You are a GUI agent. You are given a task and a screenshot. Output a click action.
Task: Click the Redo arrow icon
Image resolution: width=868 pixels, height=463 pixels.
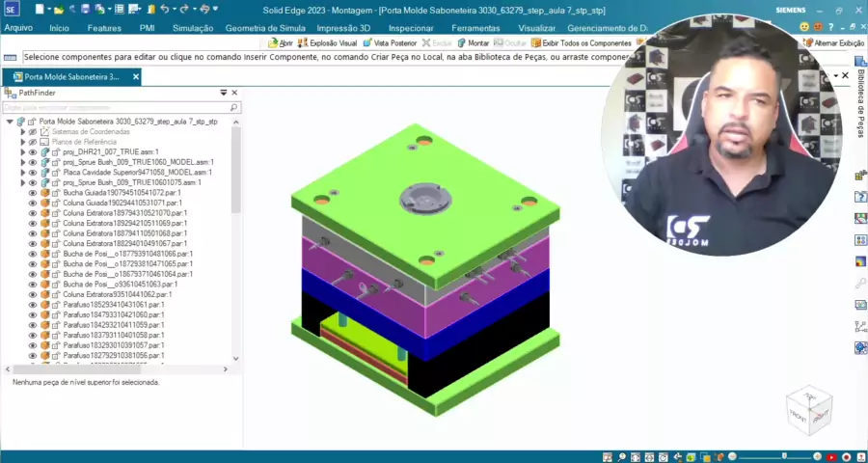(x=184, y=9)
